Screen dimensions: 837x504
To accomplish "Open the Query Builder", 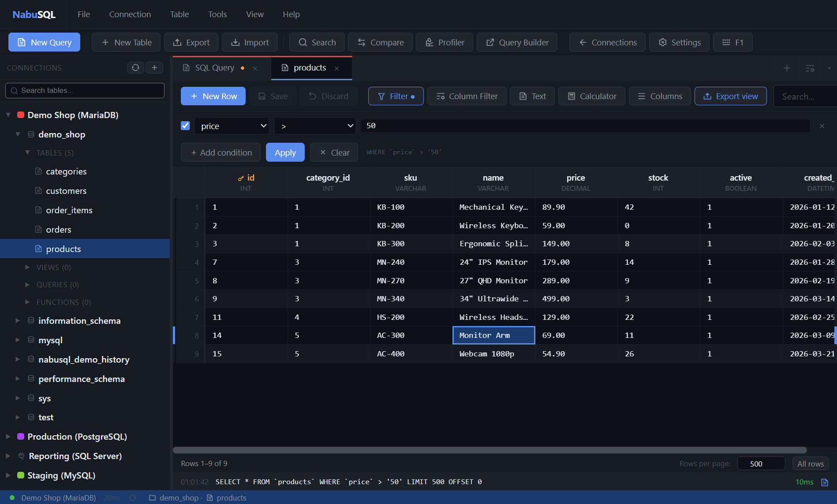I will [517, 42].
